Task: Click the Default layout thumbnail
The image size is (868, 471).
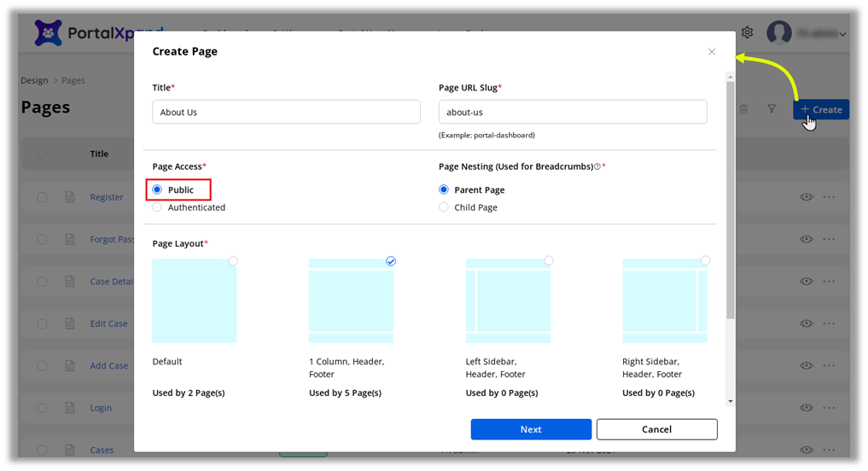Action: [195, 301]
